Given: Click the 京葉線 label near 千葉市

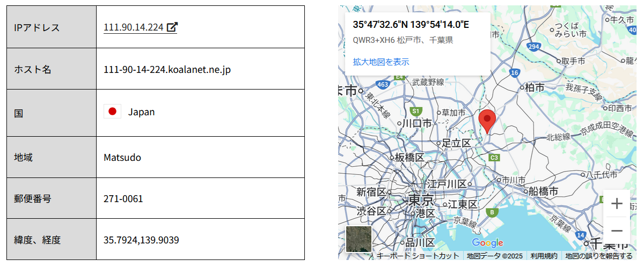Looking at the screenshot, I should (560, 224).
